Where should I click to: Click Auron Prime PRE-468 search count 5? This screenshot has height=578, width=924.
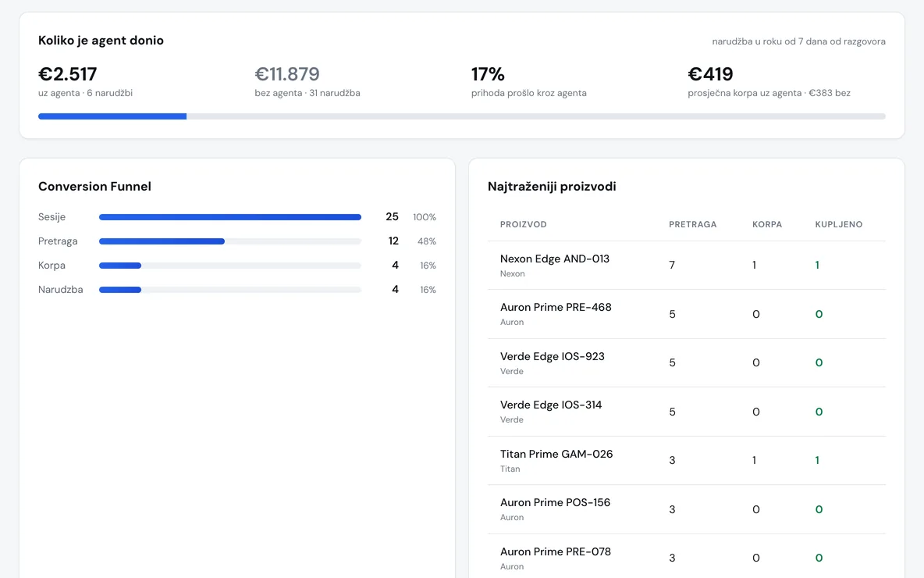point(673,314)
